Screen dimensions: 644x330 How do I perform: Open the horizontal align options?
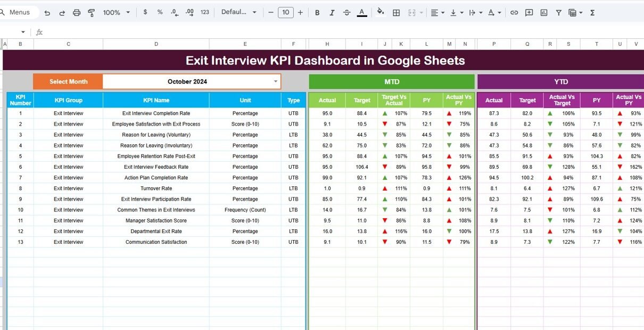pos(436,12)
